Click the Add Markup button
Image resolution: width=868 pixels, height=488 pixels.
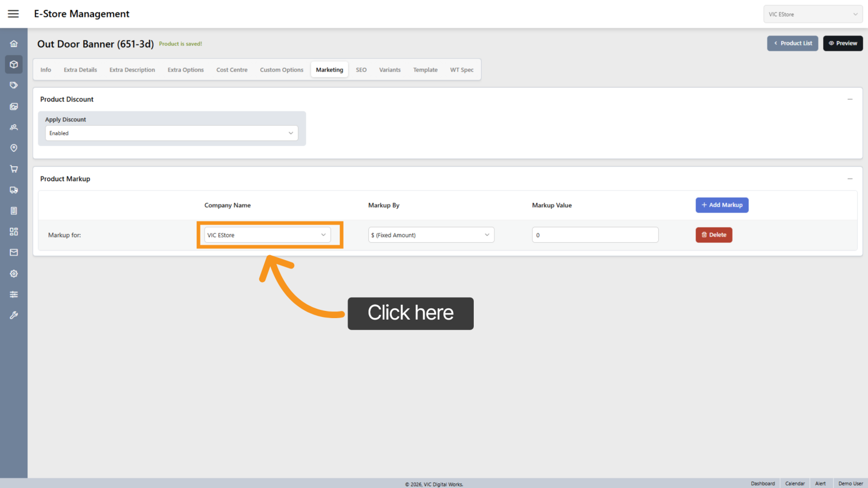722,205
